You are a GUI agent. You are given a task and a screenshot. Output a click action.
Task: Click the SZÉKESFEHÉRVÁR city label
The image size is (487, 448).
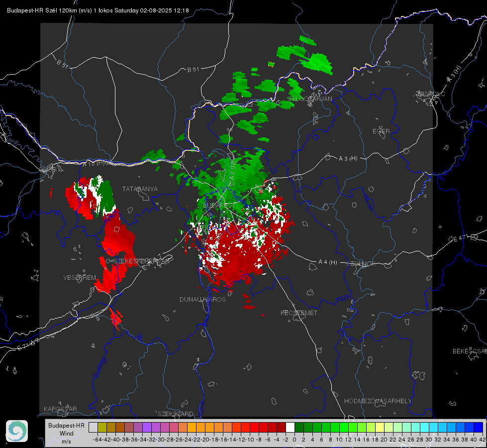click(143, 261)
